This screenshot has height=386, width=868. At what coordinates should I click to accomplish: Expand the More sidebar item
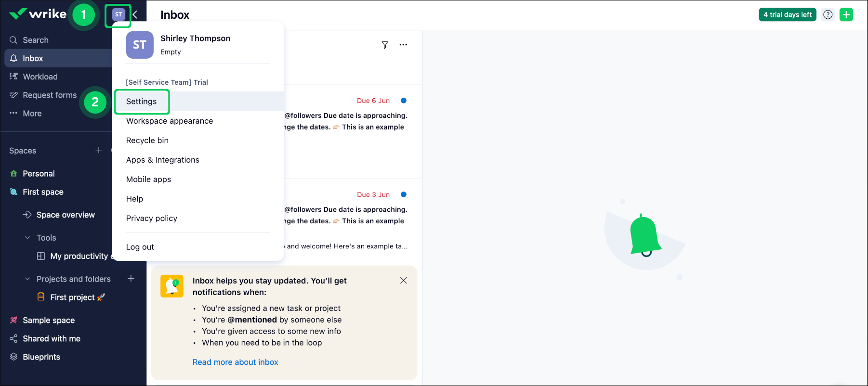click(x=32, y=114)
